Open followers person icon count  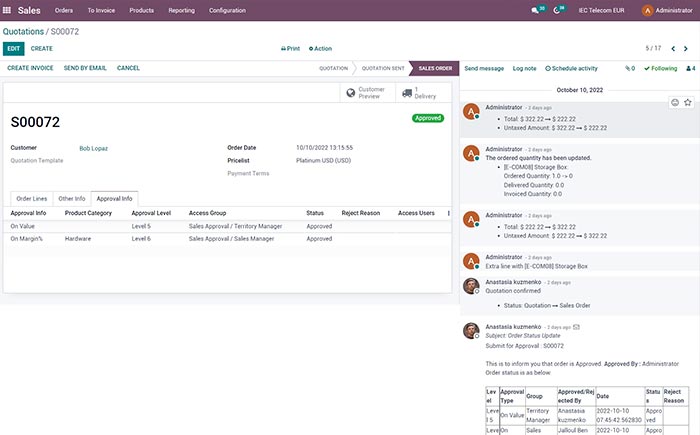point(691,68)
